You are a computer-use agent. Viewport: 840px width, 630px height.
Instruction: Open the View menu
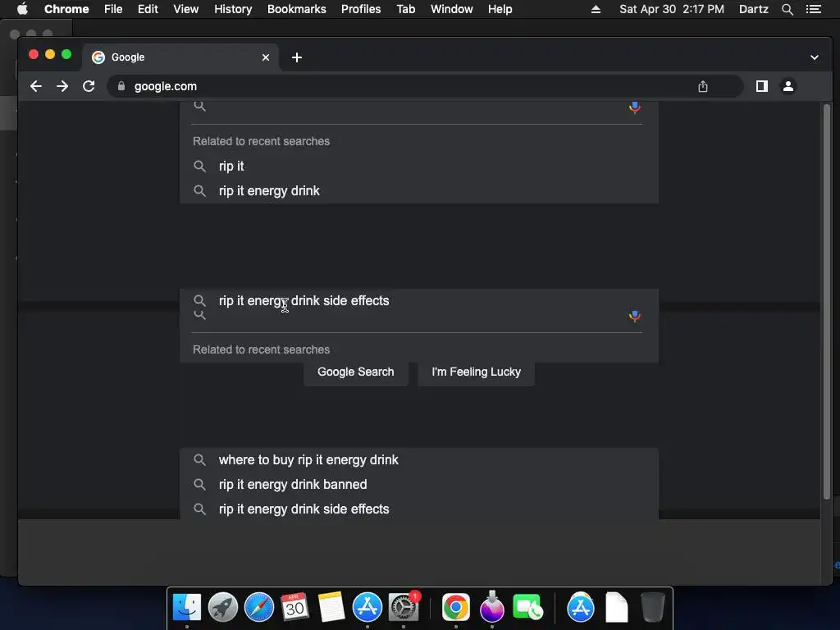pyautogui.click(x=186, y=9)
